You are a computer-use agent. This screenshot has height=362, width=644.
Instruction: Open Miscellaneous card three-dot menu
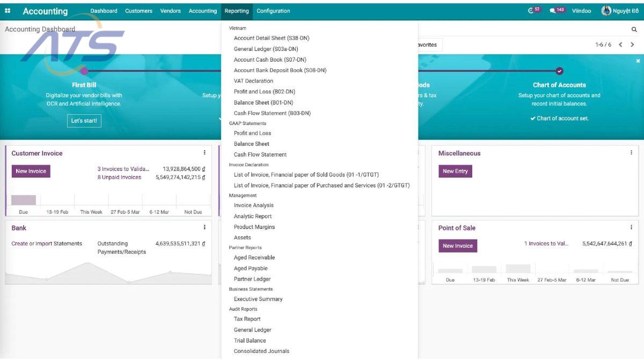coord(631,153)
